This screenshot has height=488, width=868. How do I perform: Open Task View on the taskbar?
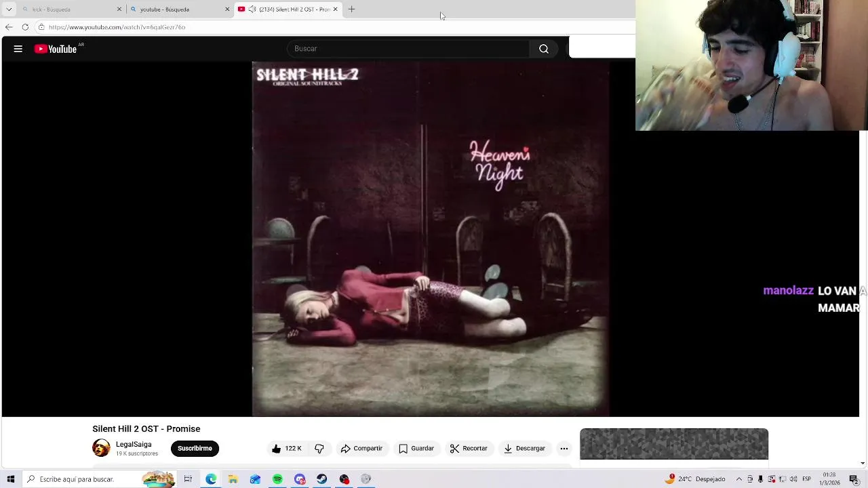tap(188, 479)
